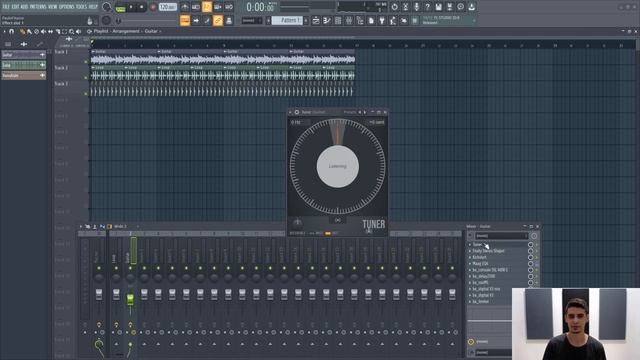
Task: Toggle mute LED on highlighted Guitar mixer track
Action: [x=130, y=268]
